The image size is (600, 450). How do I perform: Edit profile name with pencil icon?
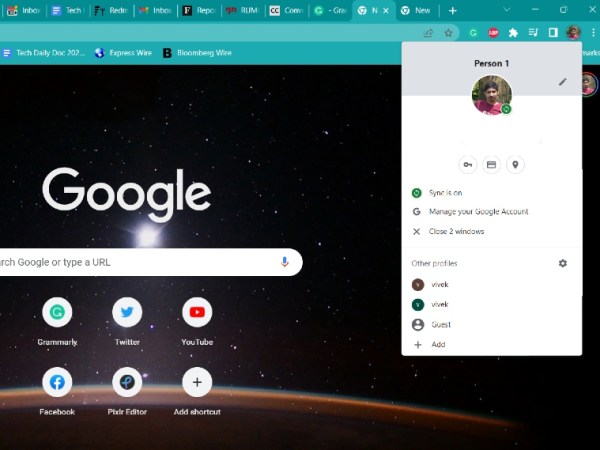[x=562, y=82]
